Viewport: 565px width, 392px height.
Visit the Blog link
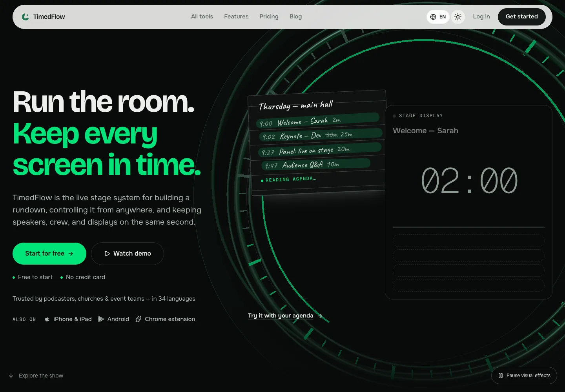coord(295,16)
